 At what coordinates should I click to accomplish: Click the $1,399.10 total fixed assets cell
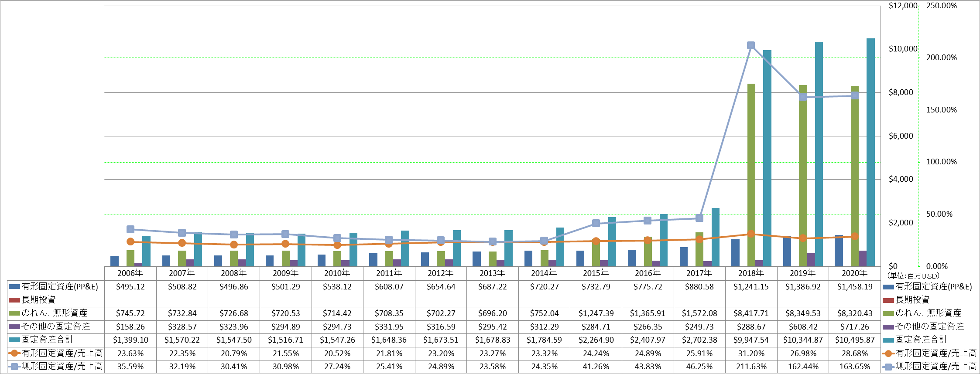pos(130,340)
